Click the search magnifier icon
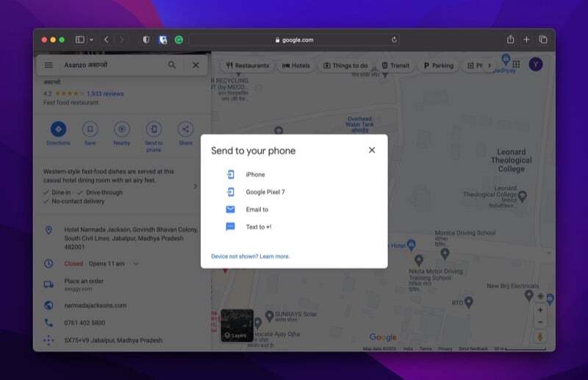 (x=172, y=65)
